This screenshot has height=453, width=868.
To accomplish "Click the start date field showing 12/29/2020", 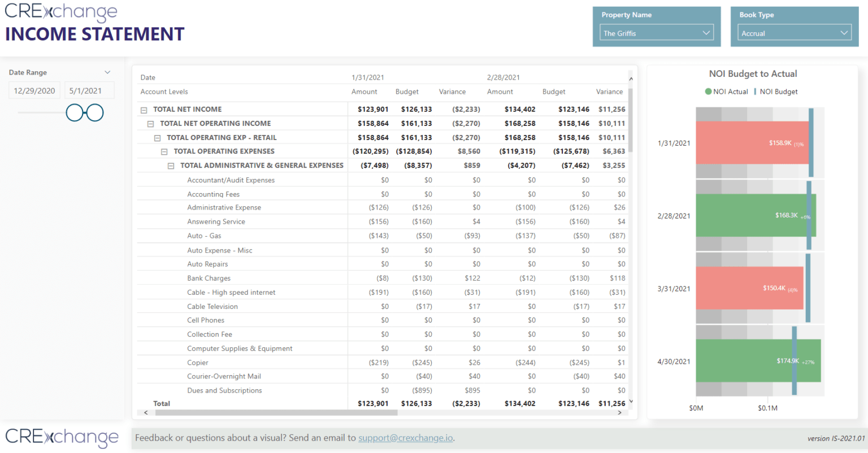I will point(34,90).
